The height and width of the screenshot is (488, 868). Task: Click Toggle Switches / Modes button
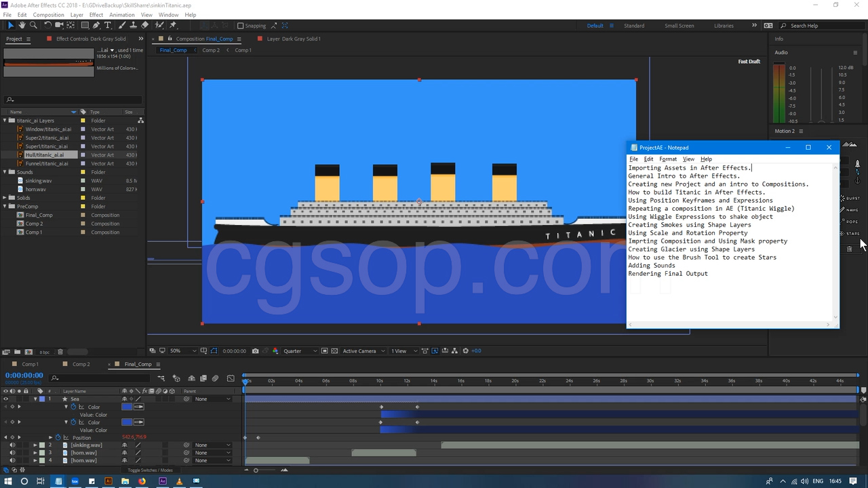pyautogui.click(x=151, y=470)
